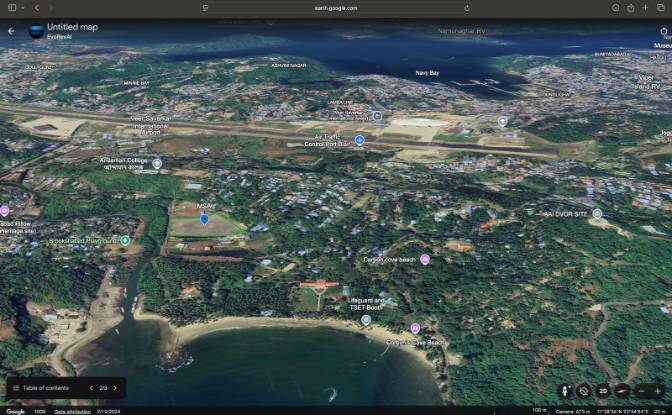
Task: Click the Untitled map title
Action: pyautogui.click(x=72, y=27)
